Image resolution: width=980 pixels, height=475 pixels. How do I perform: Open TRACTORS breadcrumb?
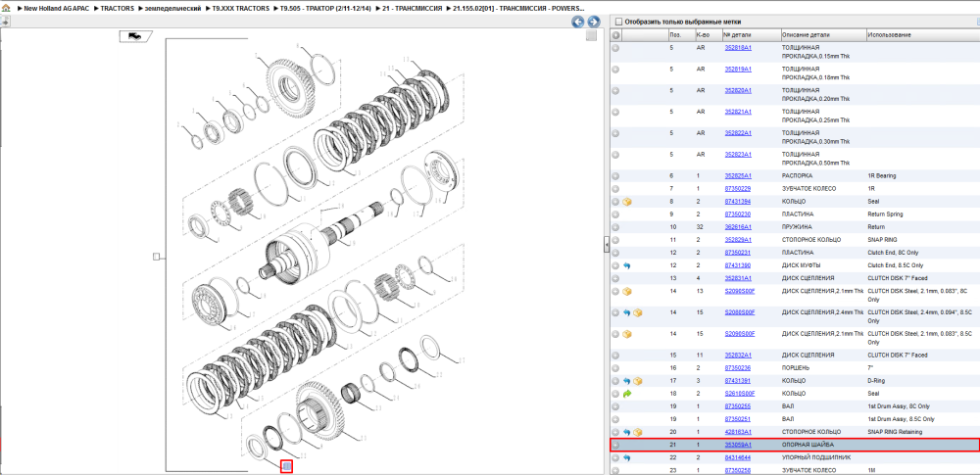click(x=117, y=10)
